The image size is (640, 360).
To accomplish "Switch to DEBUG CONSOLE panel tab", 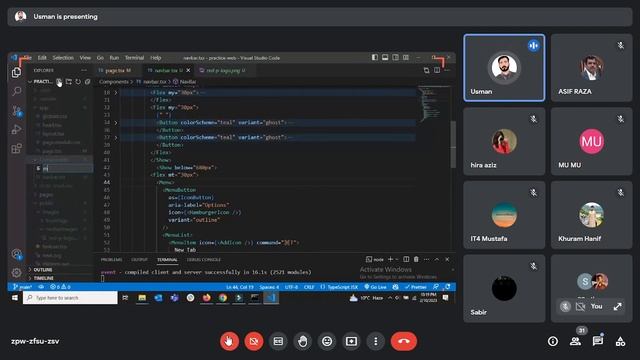I will click(204, 260).
